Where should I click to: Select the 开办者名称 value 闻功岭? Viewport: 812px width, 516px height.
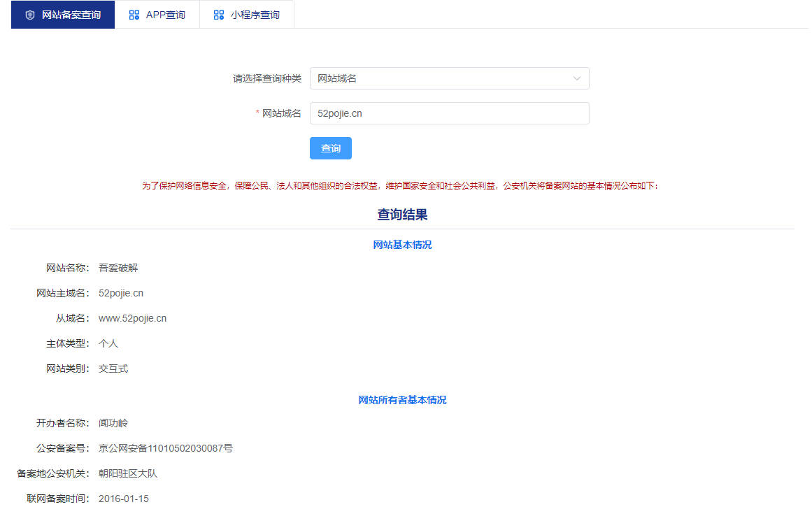[113, 424]
